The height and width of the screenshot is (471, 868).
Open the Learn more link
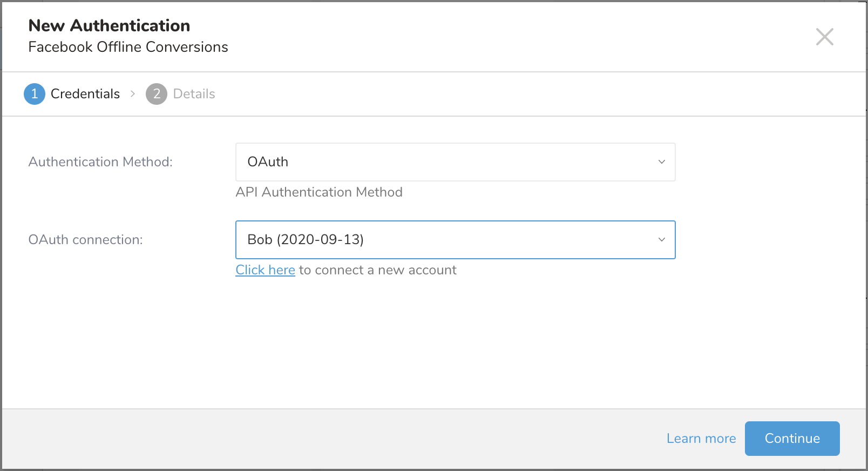pos(701,439)
